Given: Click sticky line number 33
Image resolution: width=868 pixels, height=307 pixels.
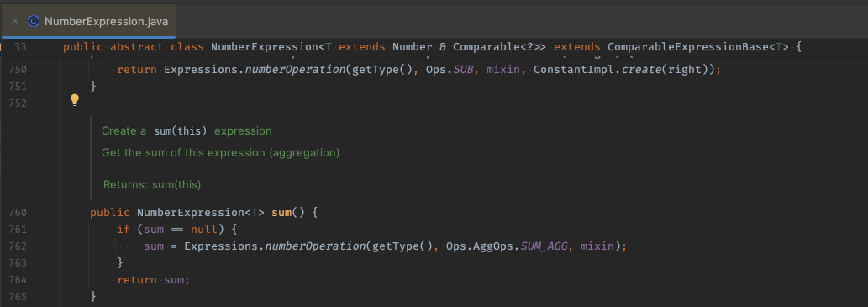Looking at the screenshot, I should 20,47.
